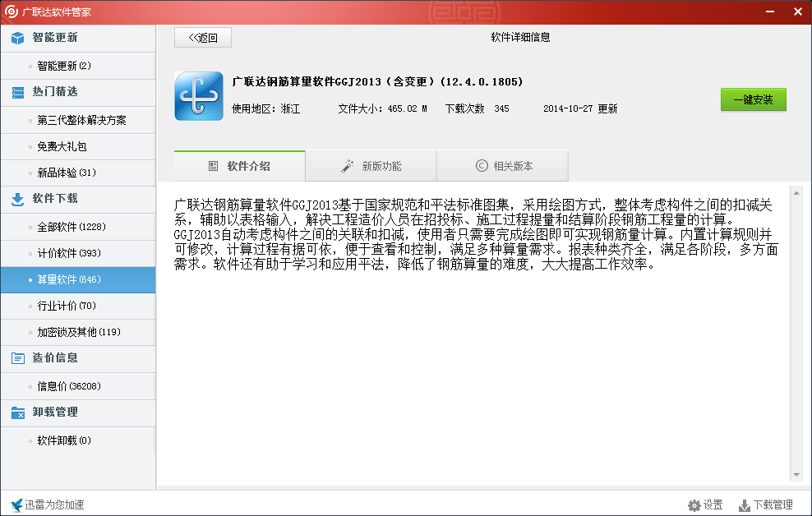
Task: Select 新品体验 (31) in sidebar
Action: pos(78,173)
